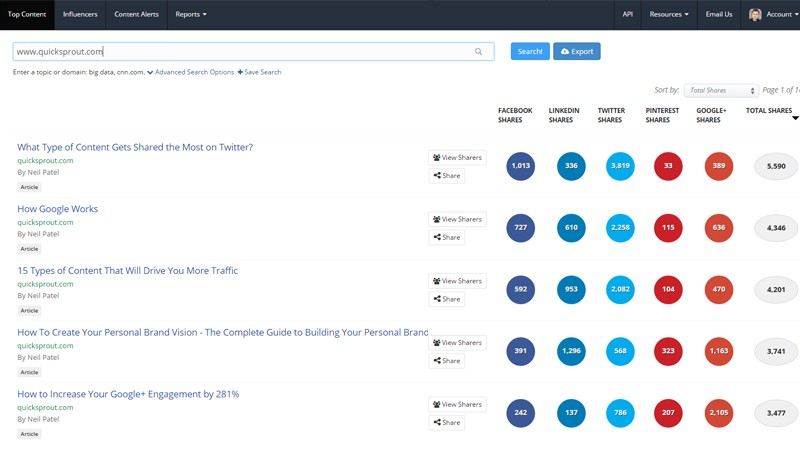Click Google+ shares circle showing 2,105

pos(718,413)
